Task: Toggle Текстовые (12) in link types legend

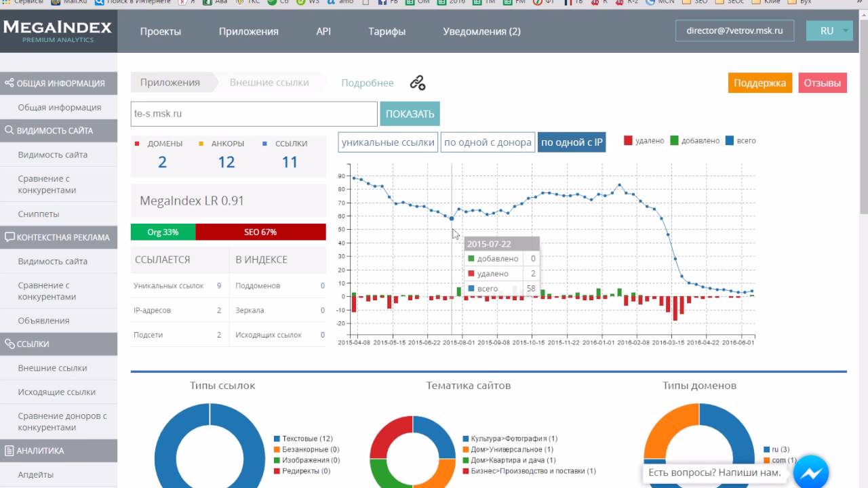Action: tap(303, 439)
